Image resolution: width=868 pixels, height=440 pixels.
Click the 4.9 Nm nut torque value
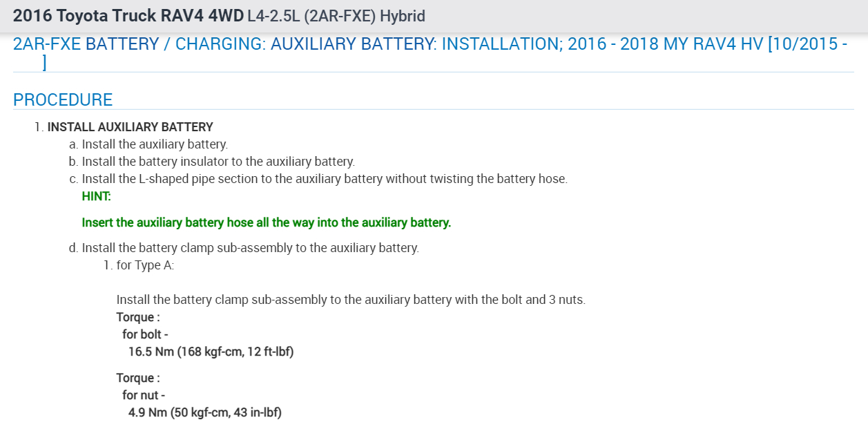tap(205, 412)
